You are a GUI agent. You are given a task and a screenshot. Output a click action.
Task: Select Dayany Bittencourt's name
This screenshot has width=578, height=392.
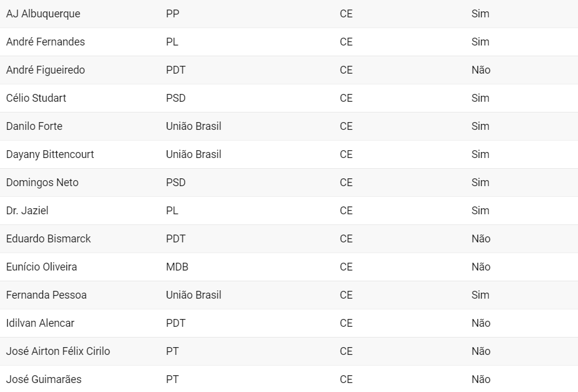coord(50,154)
